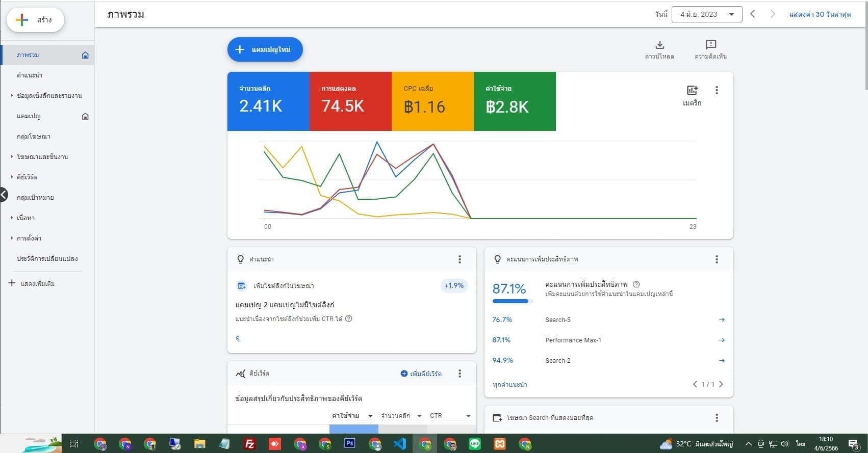
Task: Select แคมเปญ in the sidebar
Action: pos(29,116)
